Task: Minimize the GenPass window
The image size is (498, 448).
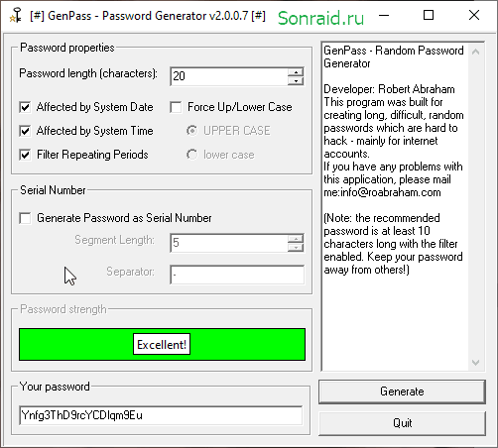Action: [x=384, y=15]
